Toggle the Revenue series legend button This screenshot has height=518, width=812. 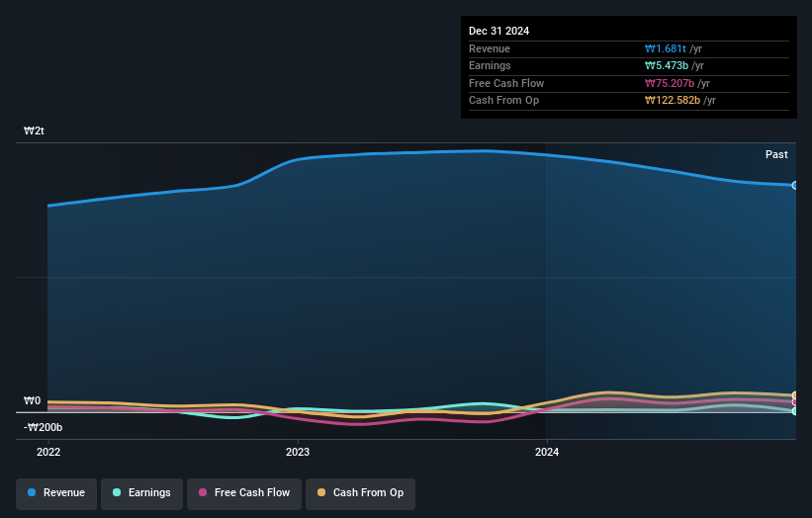56,492
